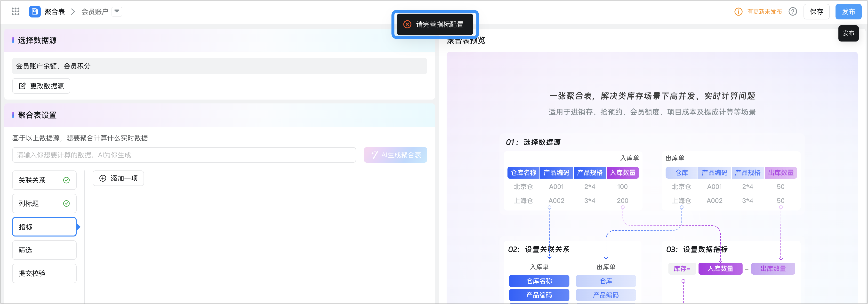Open the 筛选 settings tab
The height and width of the screenshot is (304, 868).
44,250
